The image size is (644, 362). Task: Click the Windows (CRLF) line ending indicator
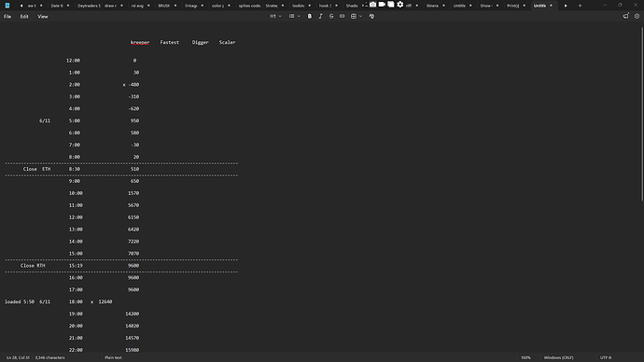coord(558,357)
